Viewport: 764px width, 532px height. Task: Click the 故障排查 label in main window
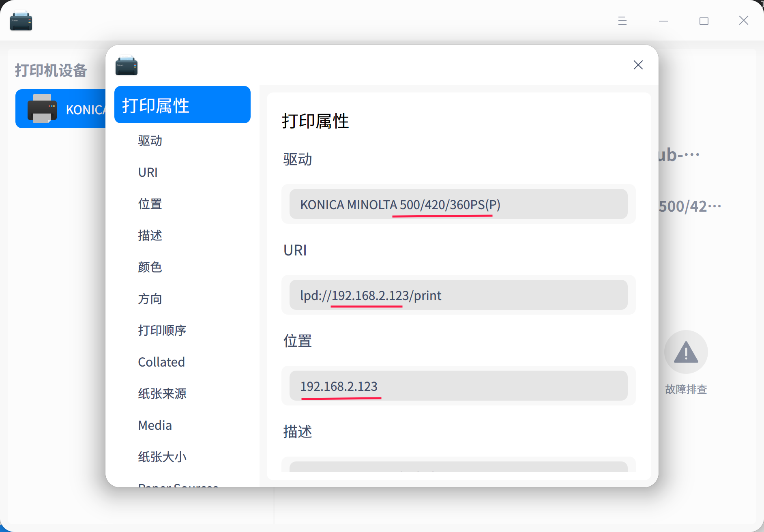click(x=686, y=390)
